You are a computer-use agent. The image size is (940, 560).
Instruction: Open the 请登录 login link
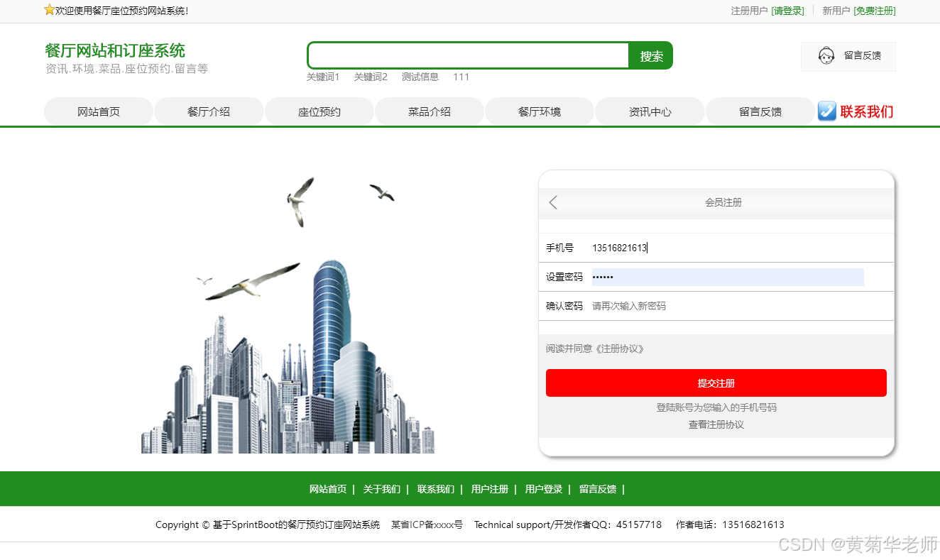click(x=788, y=11)
